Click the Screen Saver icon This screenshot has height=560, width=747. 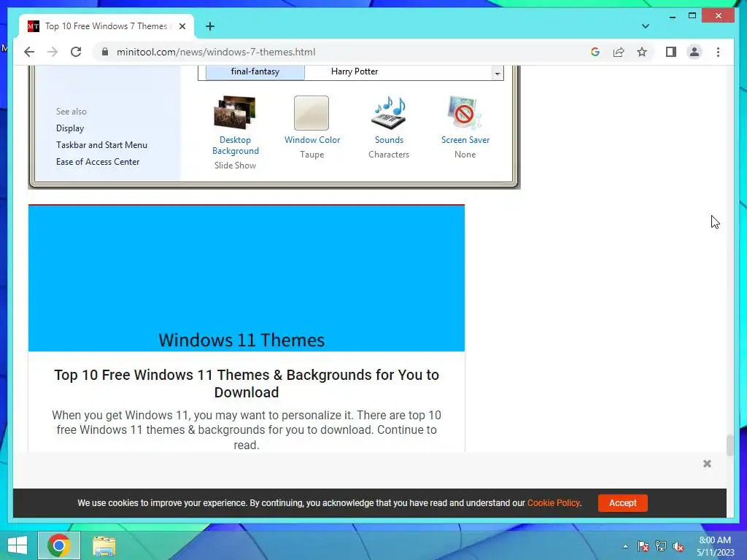pyautogui.click(x=465, y=113)
